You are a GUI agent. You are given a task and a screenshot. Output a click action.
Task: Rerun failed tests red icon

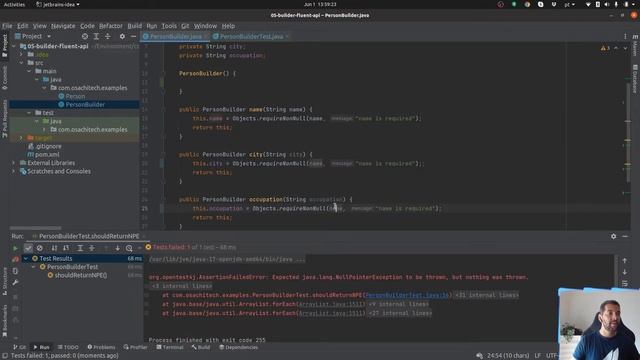[x=16, y=259]
